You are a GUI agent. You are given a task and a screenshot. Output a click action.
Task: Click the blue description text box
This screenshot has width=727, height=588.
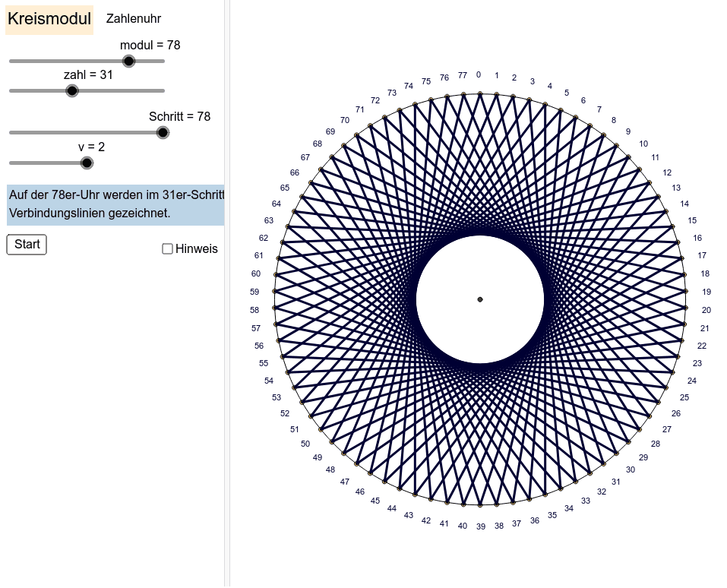pyautogui.click(x=115, y=205)
